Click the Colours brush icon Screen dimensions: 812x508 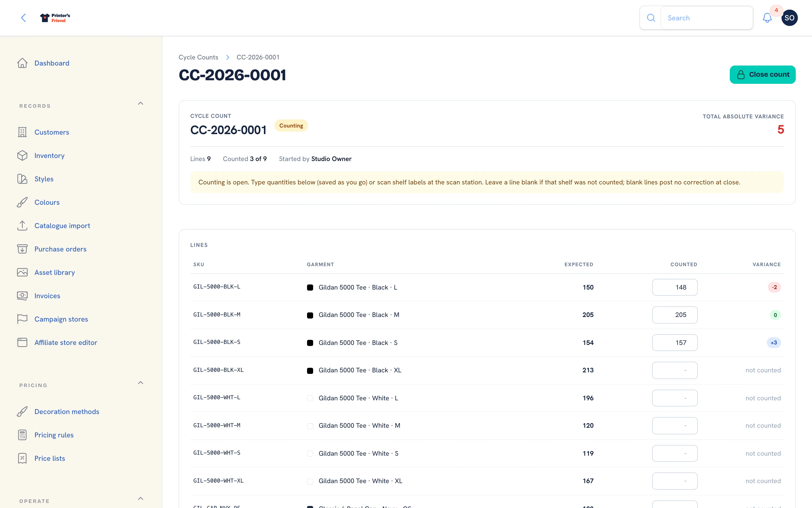(22, 202)
